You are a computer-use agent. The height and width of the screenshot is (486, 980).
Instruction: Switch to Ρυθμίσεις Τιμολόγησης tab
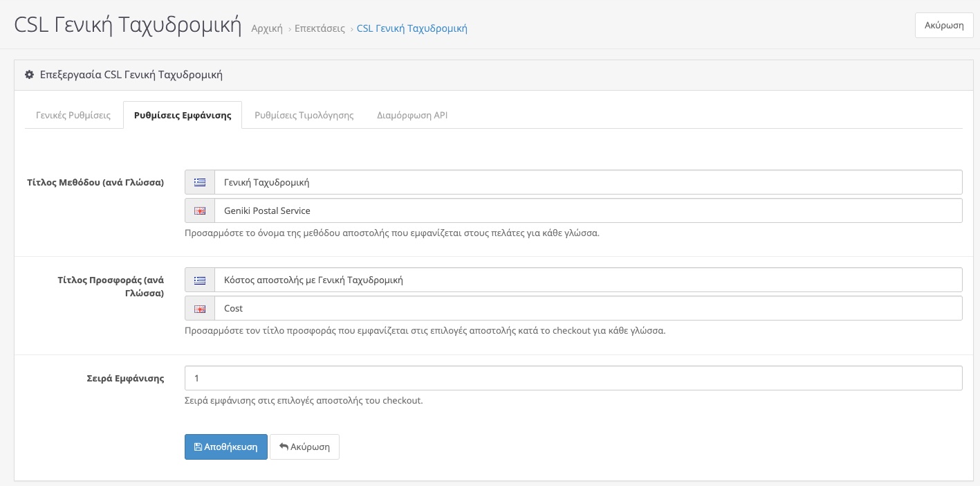click(304, 115)
